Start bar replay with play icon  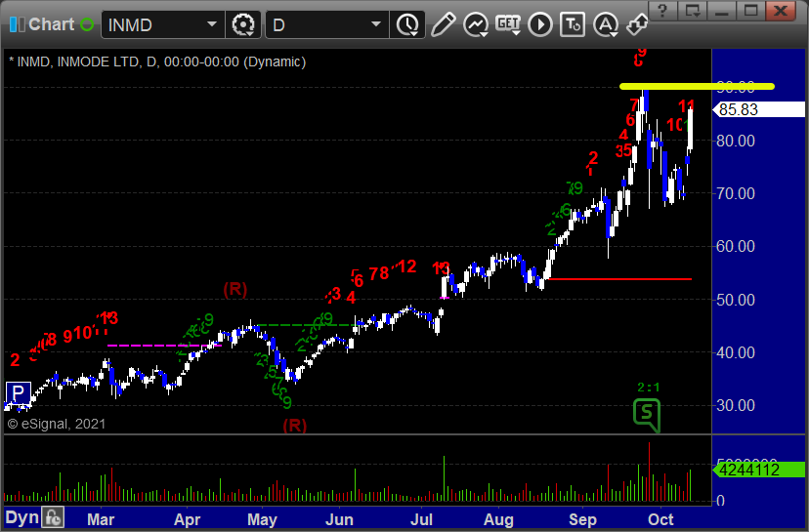[x=540, y=24]
